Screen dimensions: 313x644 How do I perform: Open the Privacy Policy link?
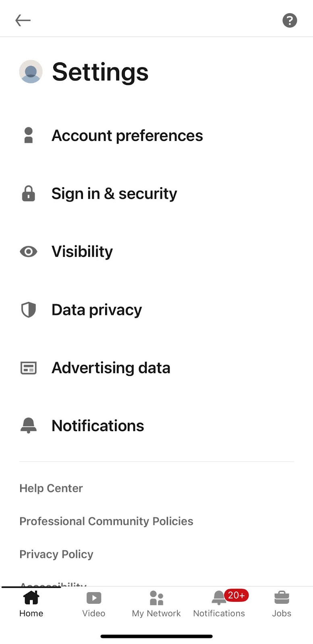pos(56,554)
